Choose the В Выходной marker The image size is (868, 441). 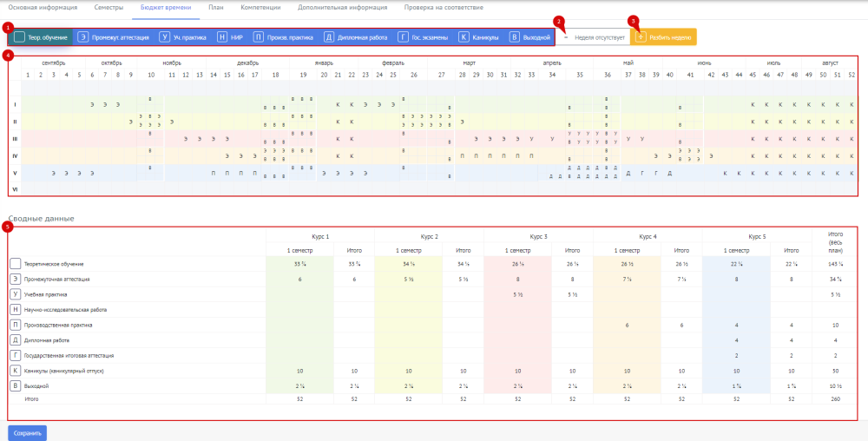(529, 37)
